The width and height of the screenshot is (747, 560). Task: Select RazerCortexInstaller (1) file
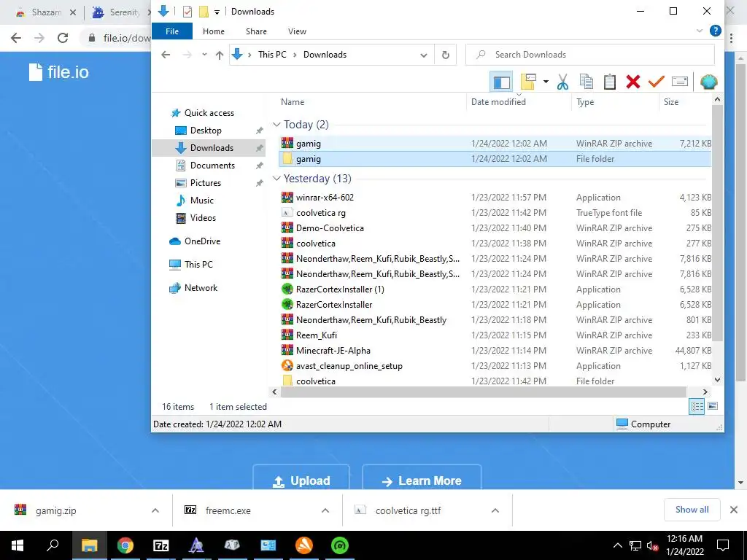pos(495,289)
